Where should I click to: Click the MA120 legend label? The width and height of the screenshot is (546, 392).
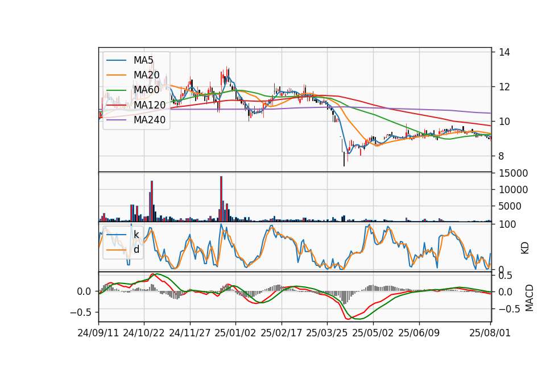coord(150,105)
